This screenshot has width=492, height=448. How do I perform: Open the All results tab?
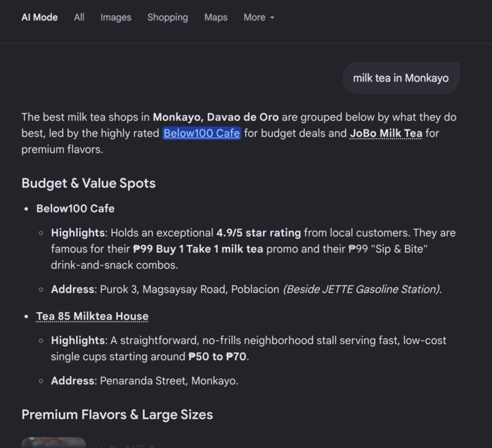79,18
